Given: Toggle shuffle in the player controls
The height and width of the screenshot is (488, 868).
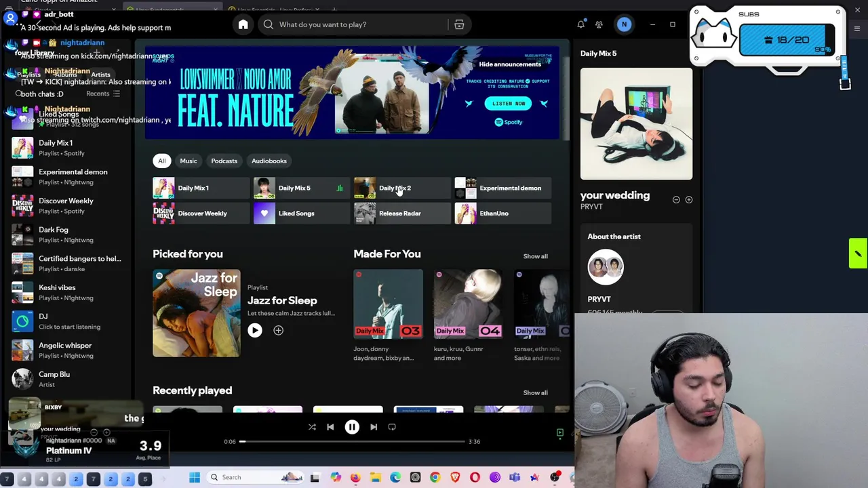Looking at the screenshot, I should [312, 427].
